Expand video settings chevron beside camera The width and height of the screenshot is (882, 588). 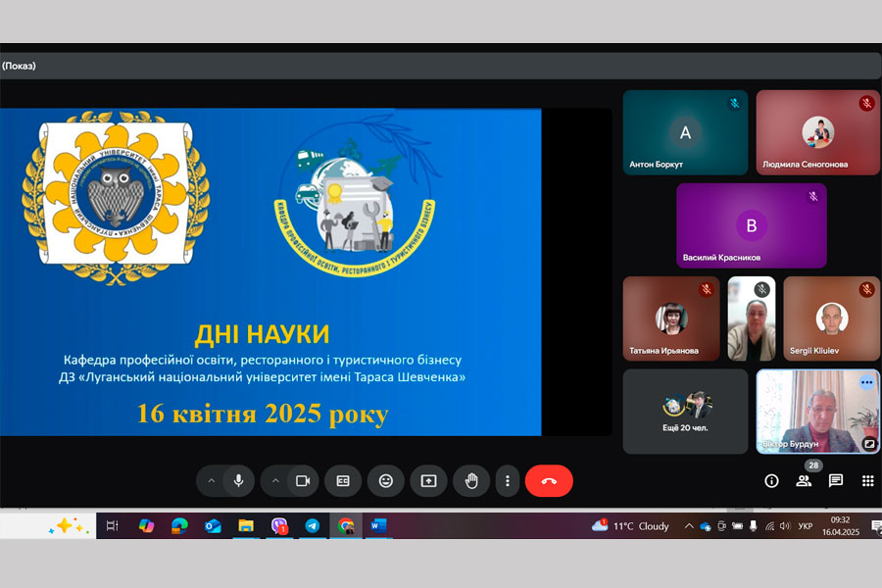tap(275, 481)
